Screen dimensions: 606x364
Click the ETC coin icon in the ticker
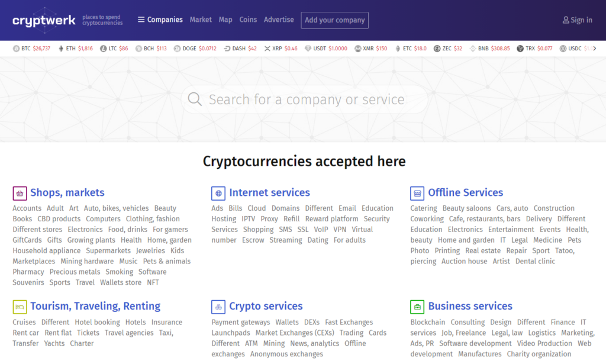pos(398,49)
